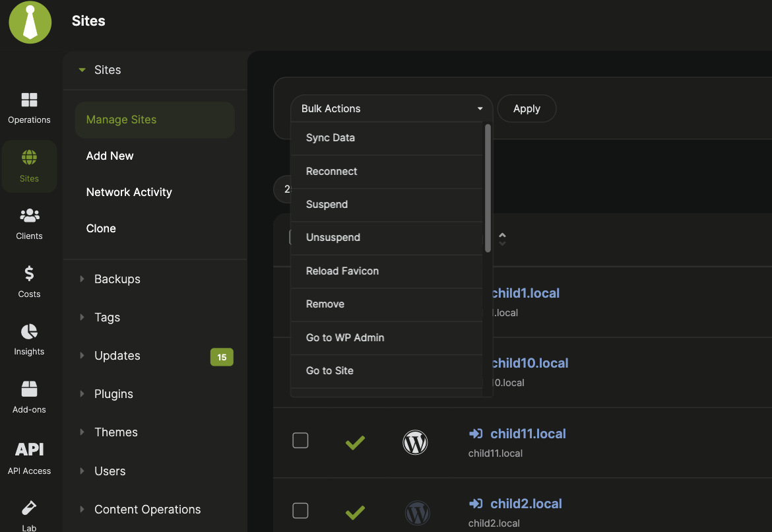Click the login arrow icon beside child11.local
772x532 pixels.
click(x=476, y=434)
